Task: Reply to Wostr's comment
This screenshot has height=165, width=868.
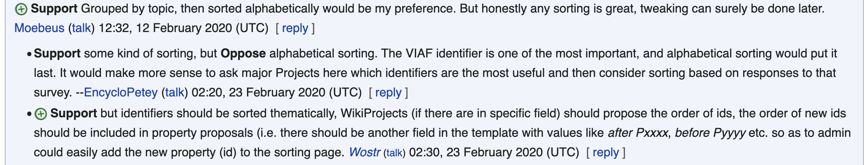Action: coord(606,152)
